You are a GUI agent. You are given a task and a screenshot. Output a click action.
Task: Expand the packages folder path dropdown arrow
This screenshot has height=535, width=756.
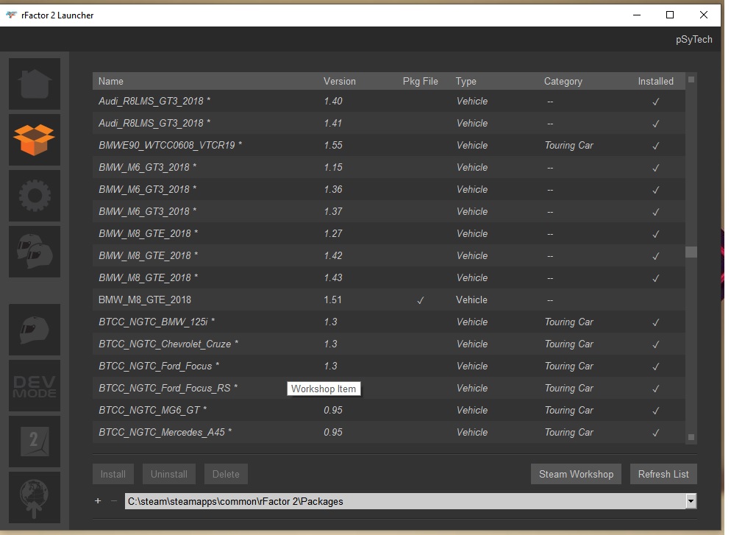[x=691, y=501]
